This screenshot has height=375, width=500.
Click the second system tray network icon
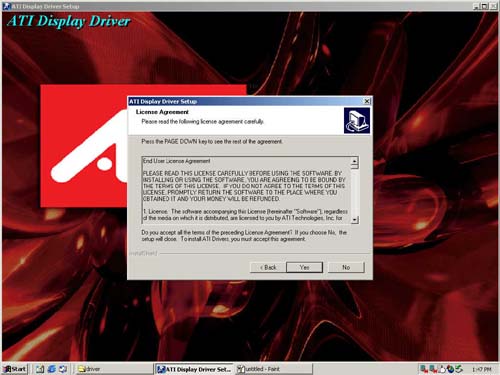tap(432, 369)
